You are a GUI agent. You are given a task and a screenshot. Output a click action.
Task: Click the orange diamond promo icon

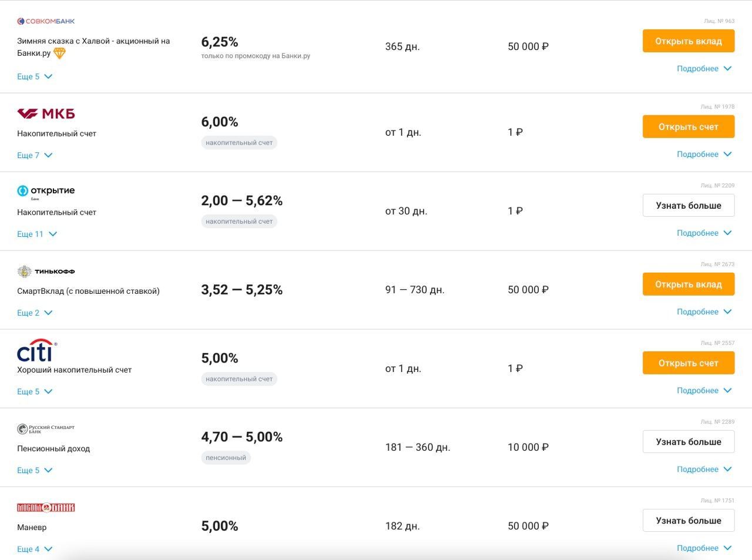click(x=59, y=53)
